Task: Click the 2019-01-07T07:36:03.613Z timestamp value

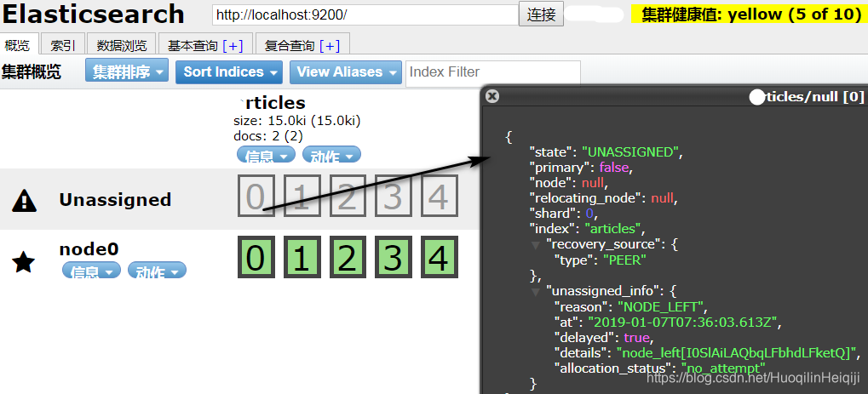Action: point(683,322)
